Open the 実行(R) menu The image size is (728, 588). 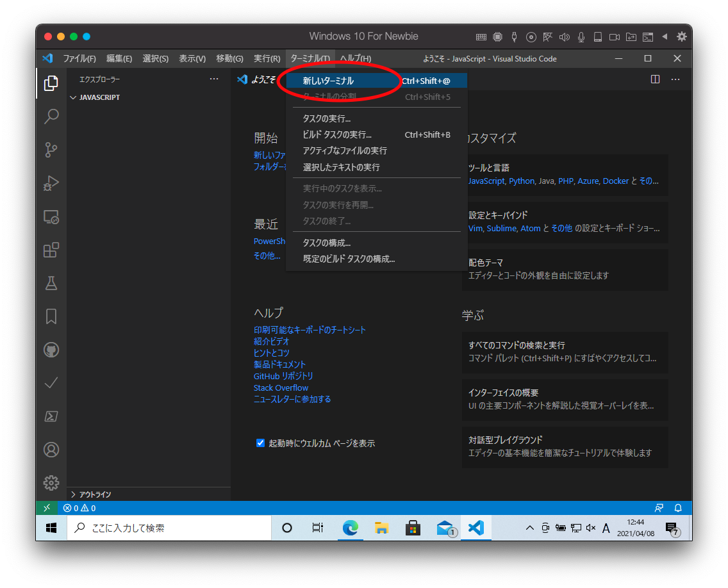pyautogui.click(x=267, y=58)
